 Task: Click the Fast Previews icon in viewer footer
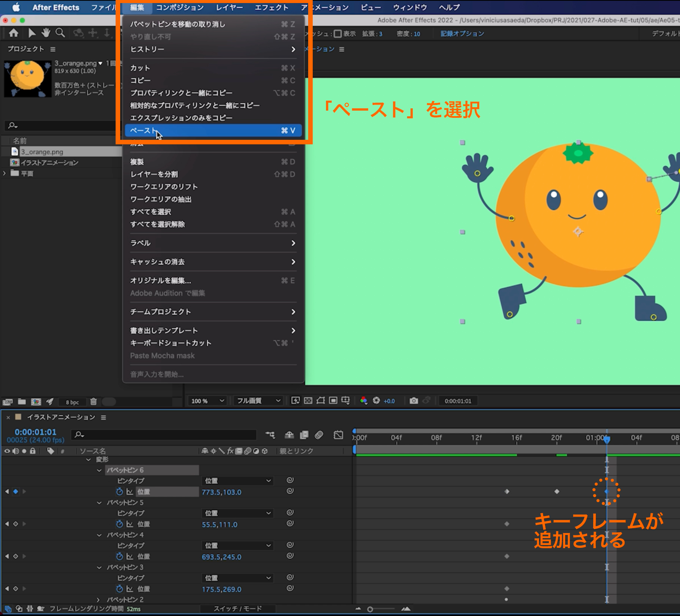click(295, 400)
